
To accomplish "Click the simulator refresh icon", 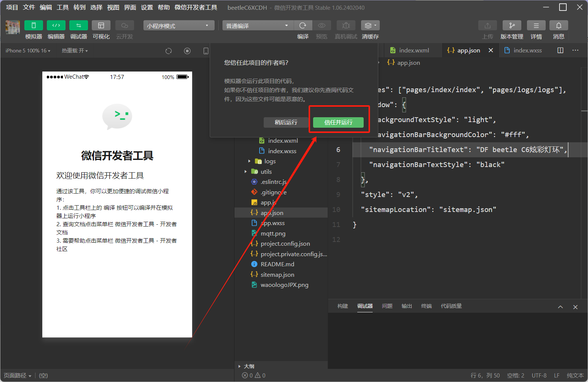I will tap(169, 51).
